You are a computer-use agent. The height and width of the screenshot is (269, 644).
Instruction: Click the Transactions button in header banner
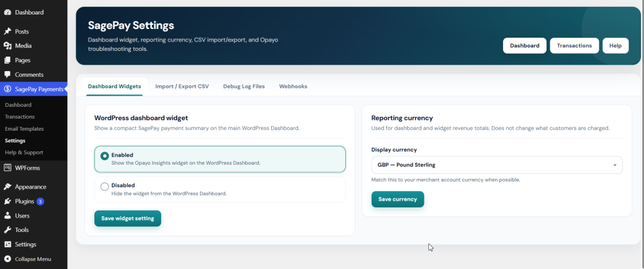point(574,46)
